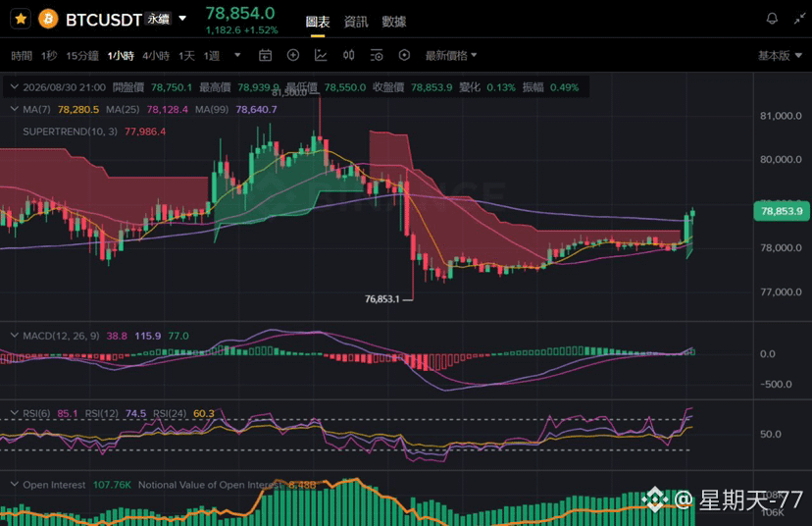
Task: Click the 81,000.0 price axis label
Action: pos(781,116)
